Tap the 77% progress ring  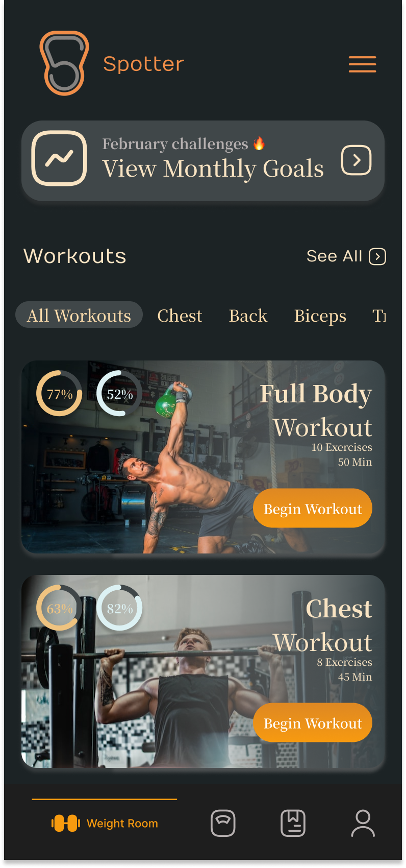tap(59, 393)
